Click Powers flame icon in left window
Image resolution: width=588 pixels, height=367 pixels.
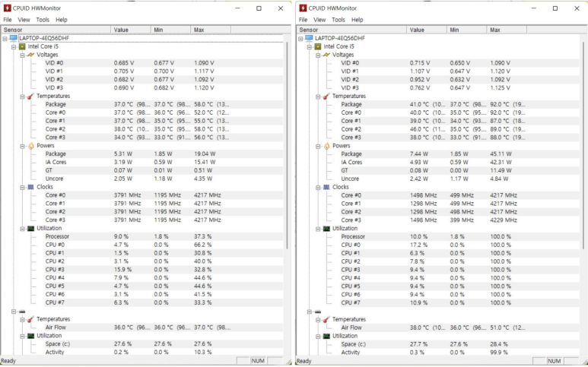[x=30, y=146]
